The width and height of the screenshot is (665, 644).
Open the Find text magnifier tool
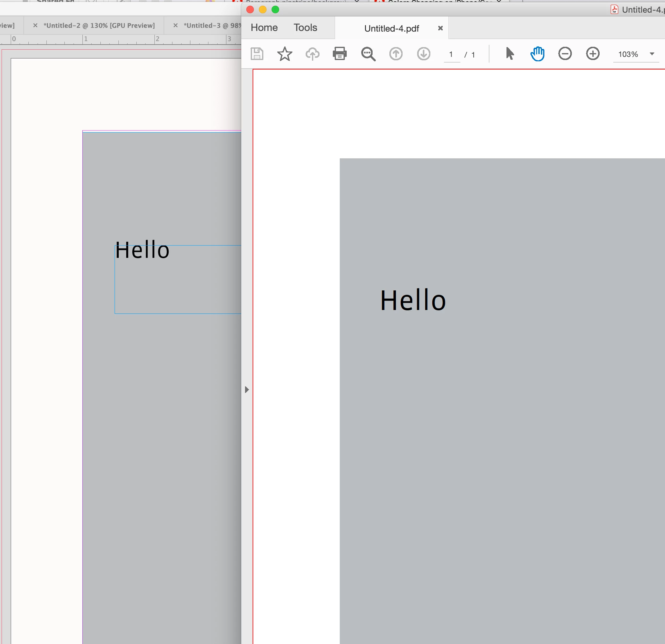coord(368,54)
